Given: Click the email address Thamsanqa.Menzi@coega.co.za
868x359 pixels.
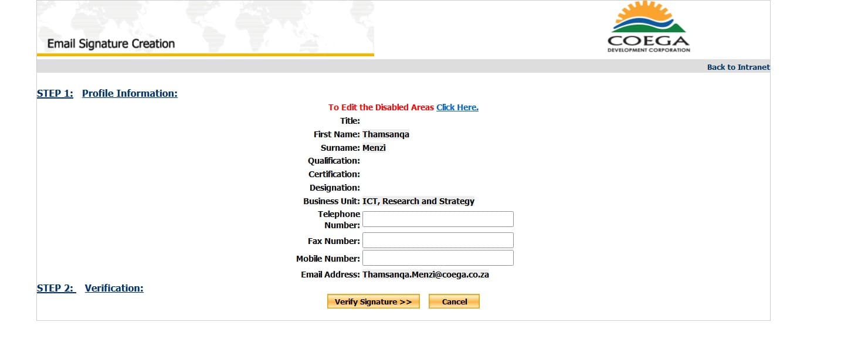Looking at the screenshot, I should point(426,275).
